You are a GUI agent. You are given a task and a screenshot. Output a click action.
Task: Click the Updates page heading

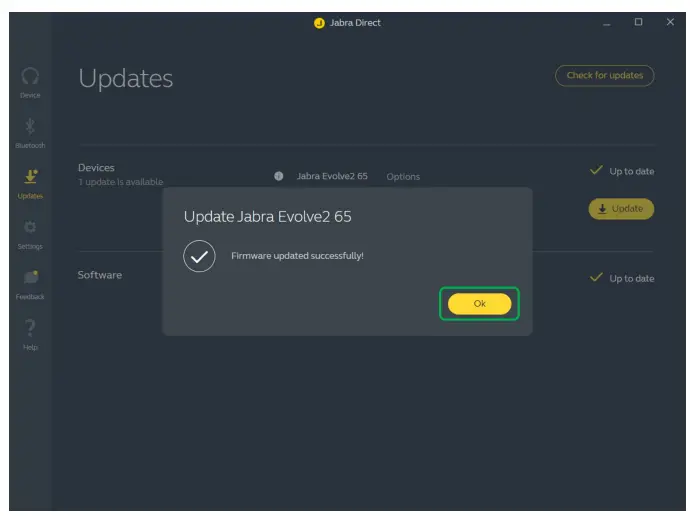point(125,78)
